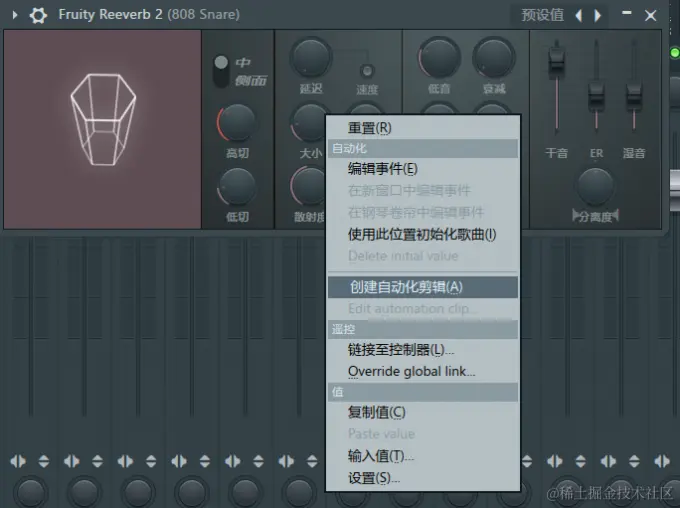Image resolution: width=680 pixels, height=508 pixels.
Task: Select 使用此位置初始化歌曲(I) menu entry
Action: pos(423,235)
